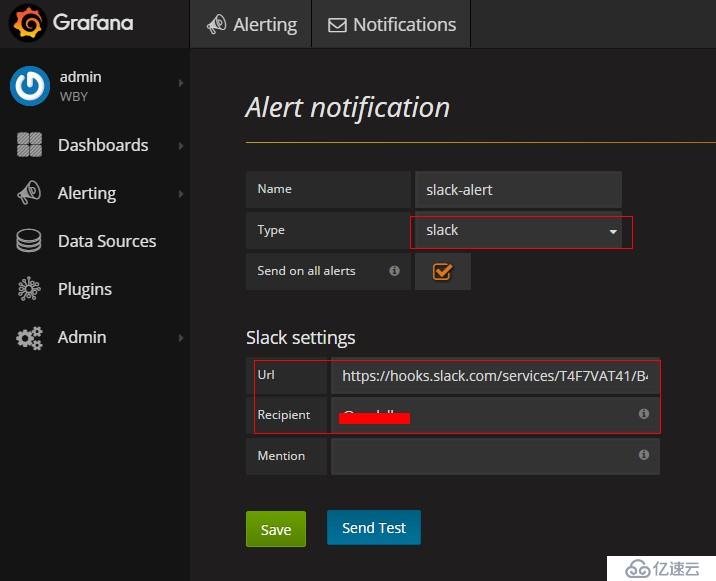Open the Type dropdown set to slack
This screenshot has width=716, height=581.
(x=518, y=230)
